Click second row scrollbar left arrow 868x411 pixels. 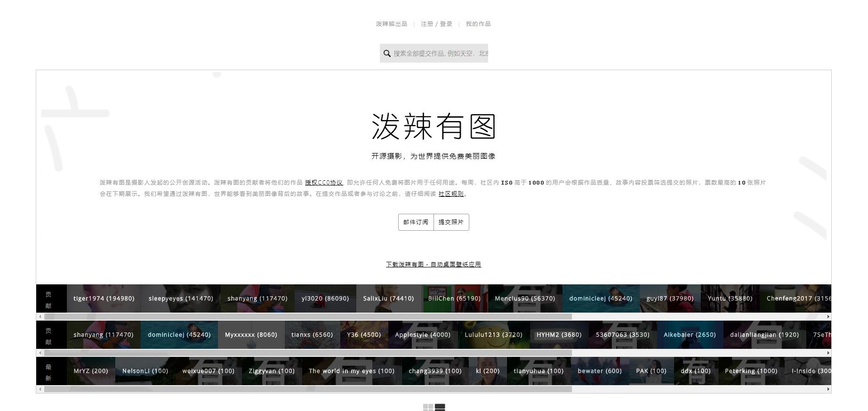[x=40, y=353]
